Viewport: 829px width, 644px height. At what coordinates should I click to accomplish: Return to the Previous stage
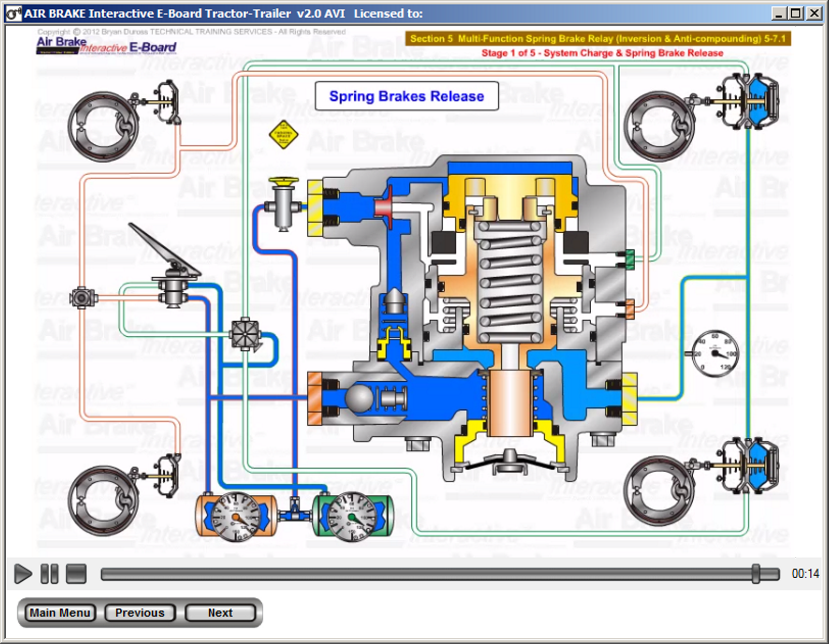coord(139,612)
